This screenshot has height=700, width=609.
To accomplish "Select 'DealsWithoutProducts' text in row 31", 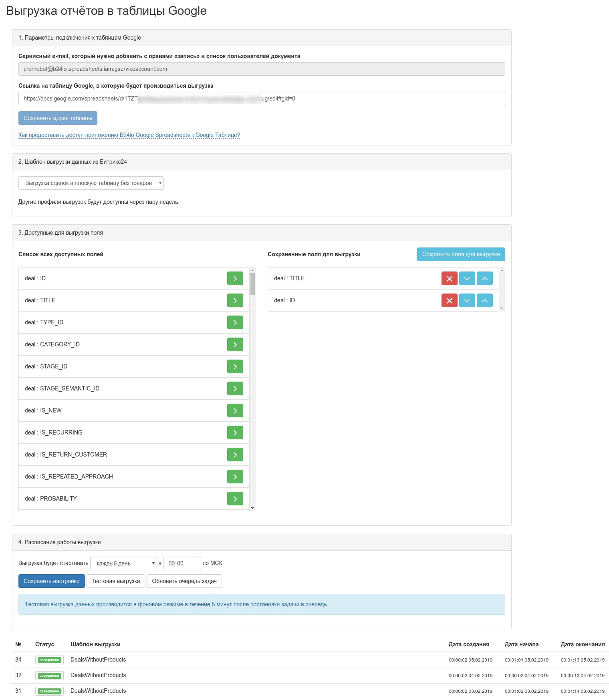I will (98, 691).
